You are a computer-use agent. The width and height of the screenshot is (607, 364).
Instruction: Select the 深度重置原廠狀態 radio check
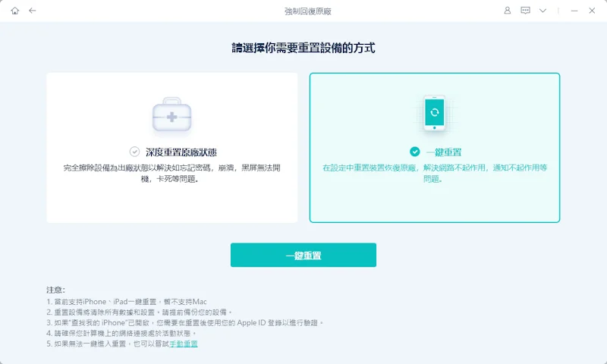134,152
